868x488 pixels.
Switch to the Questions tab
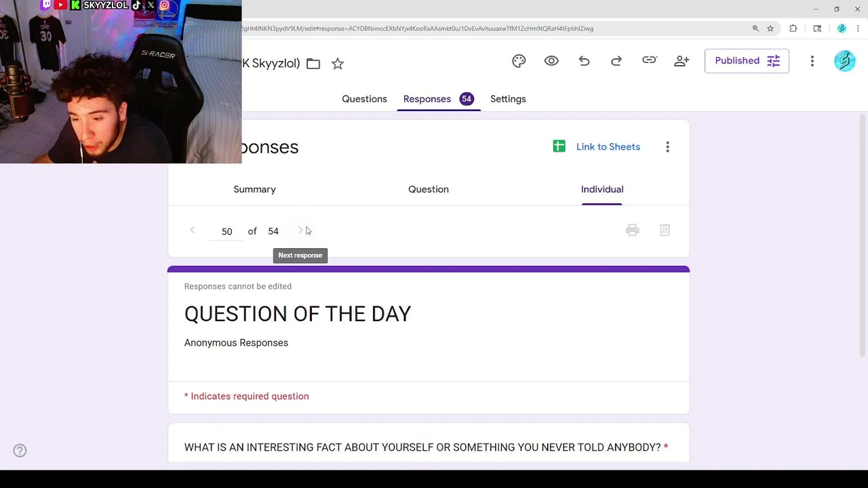click(x=364, y=99)
